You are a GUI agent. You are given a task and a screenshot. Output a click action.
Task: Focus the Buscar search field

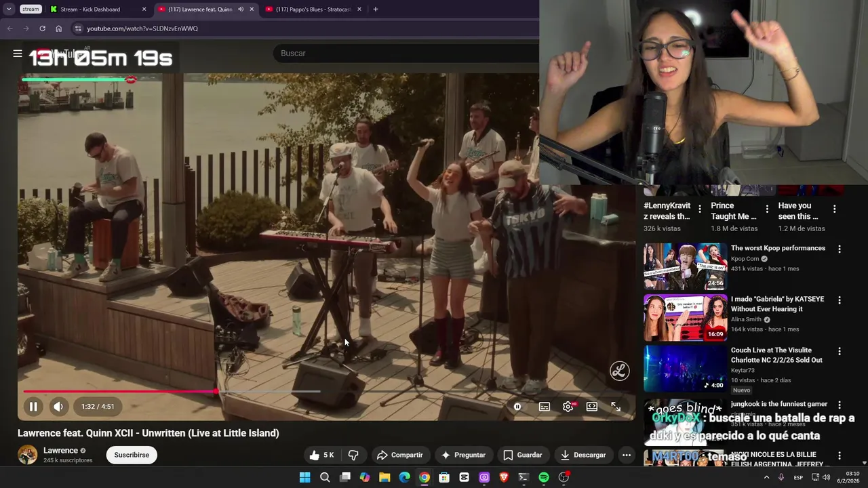(407, 53)
